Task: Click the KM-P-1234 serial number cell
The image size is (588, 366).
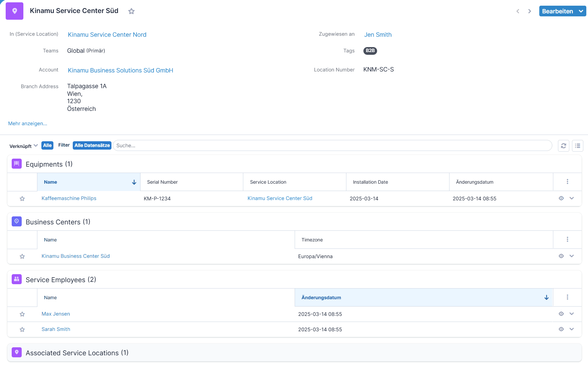Action: [157, 199]
